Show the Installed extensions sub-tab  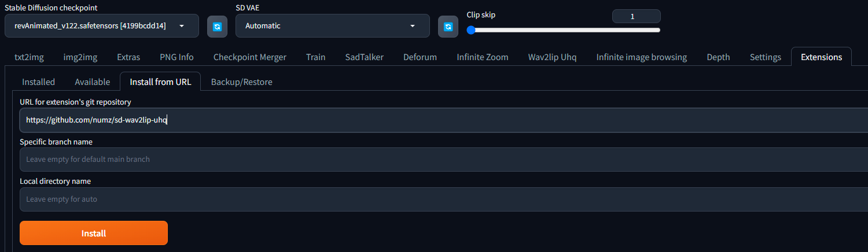tap(38, 82)
